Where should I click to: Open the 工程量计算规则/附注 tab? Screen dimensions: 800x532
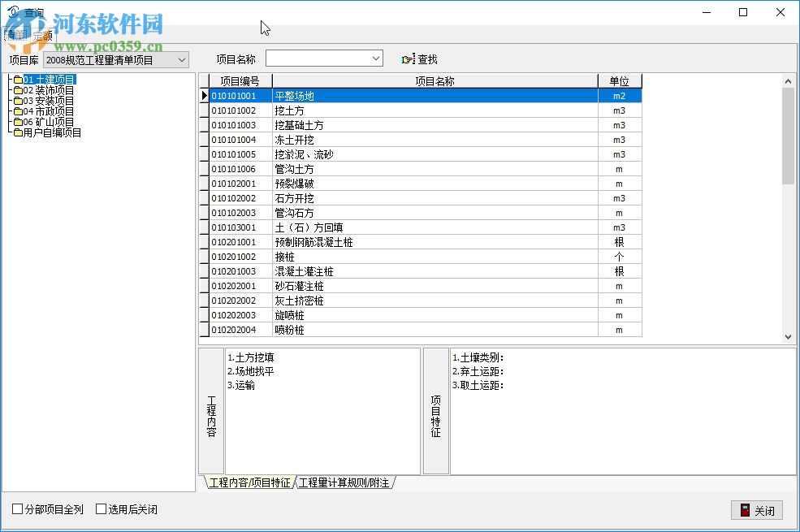point(345,482)
